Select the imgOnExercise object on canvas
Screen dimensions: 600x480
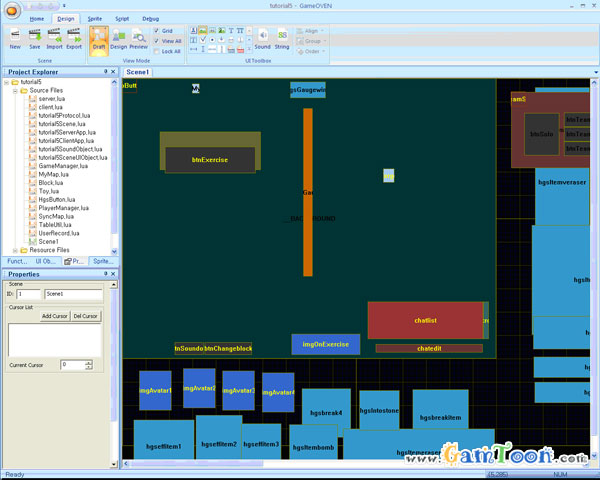click(326, 344)
